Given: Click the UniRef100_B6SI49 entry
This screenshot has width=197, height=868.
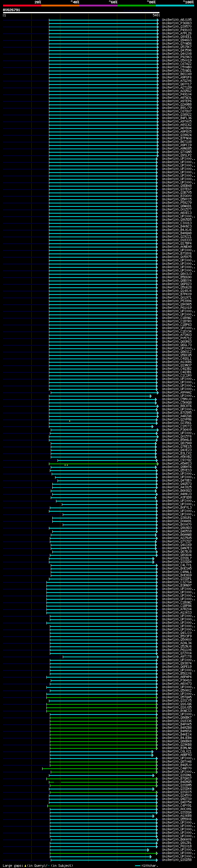Looking at the screenshot, I should coord(177,74).
